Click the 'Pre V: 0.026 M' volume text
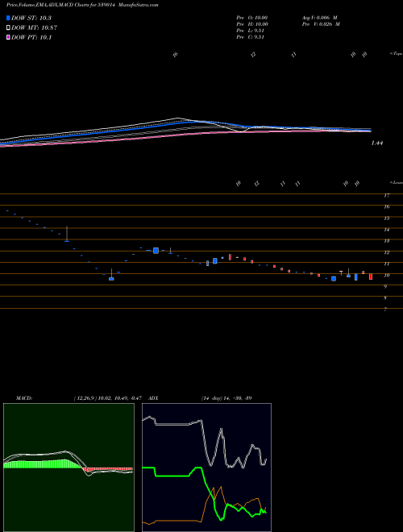The height and width of the screenshot is (532, 403). [321, 24]
